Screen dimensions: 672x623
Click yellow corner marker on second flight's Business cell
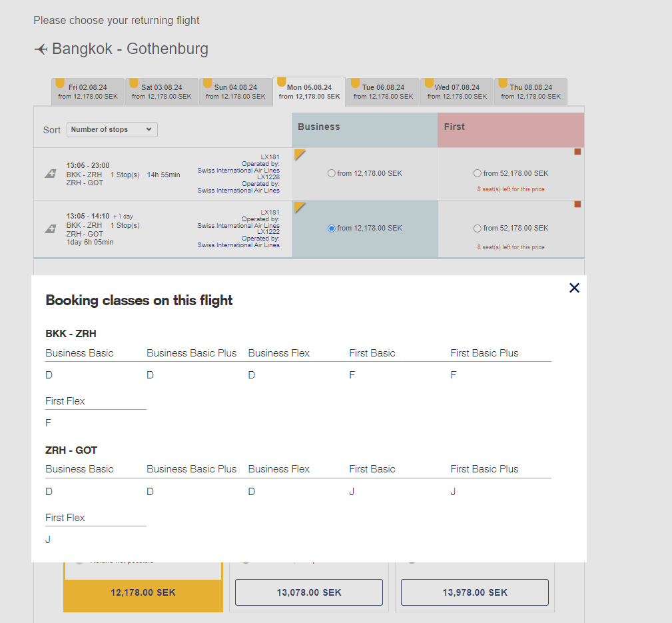(x=299, y=207)
